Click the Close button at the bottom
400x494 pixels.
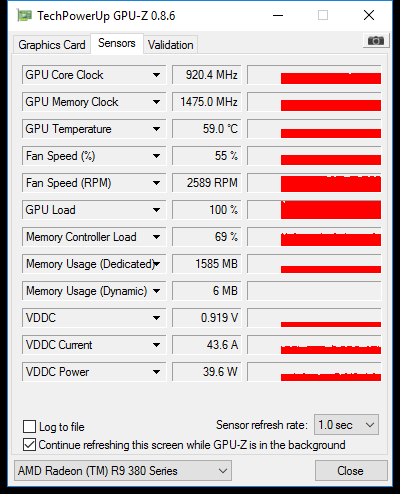point(351,471)
